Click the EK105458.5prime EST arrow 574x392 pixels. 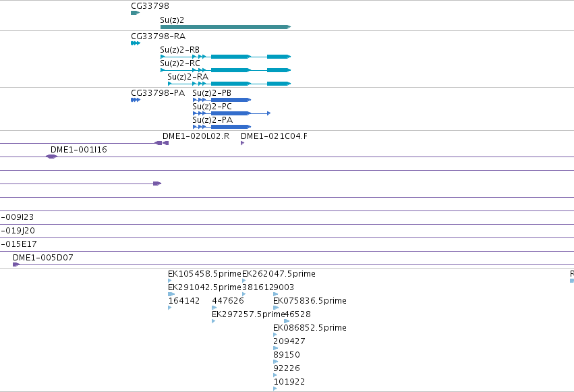pos(169,281)
